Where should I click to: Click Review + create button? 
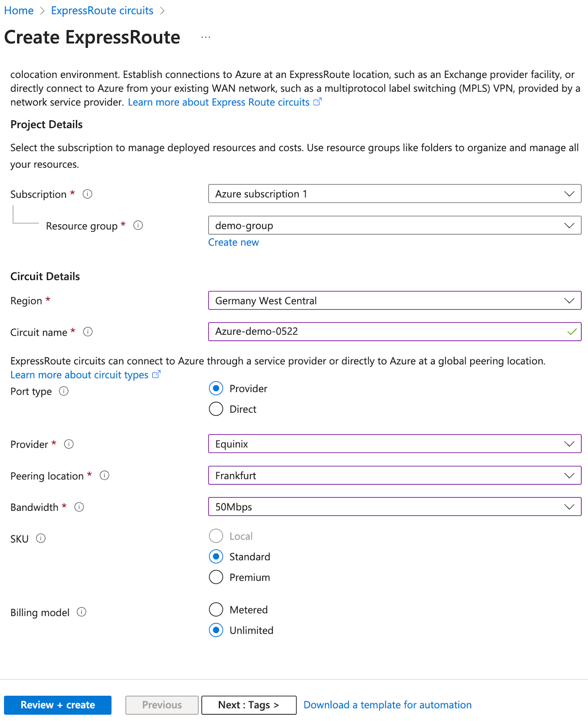tap(57, 704)
